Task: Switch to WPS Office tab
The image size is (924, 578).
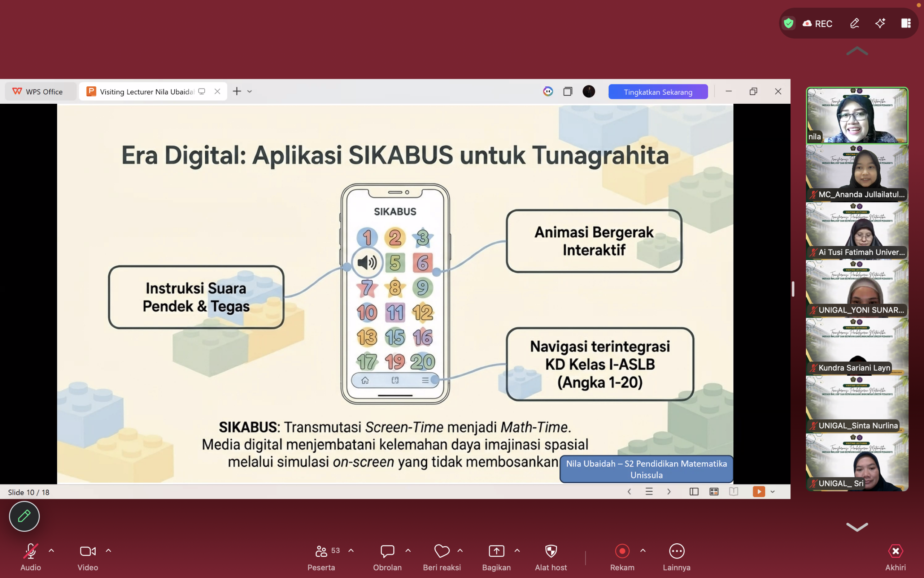Action: click(40, 91)
